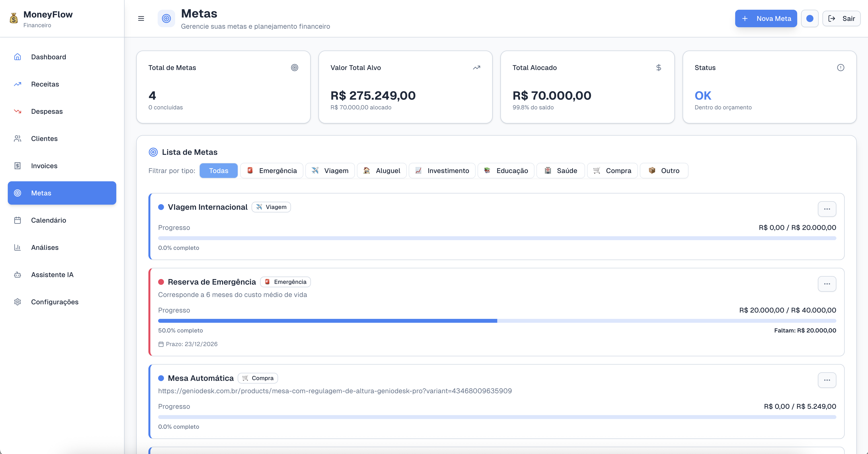The height and width of the screenshot is (454, 868).
Task: Click the Sair logout button
Action: coord(841,18)
